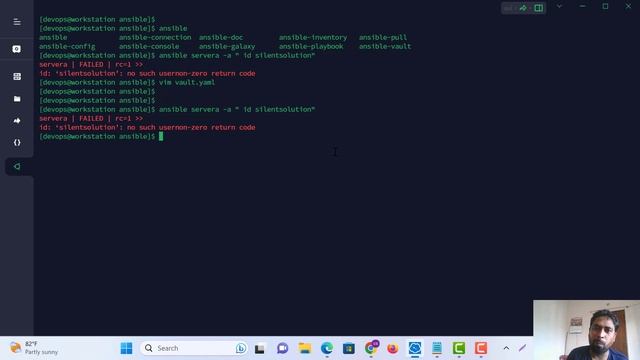Open the Windows Start menu
Image resolution: width=640 pixels, height=360 pixels.
[x=127, y=348]
